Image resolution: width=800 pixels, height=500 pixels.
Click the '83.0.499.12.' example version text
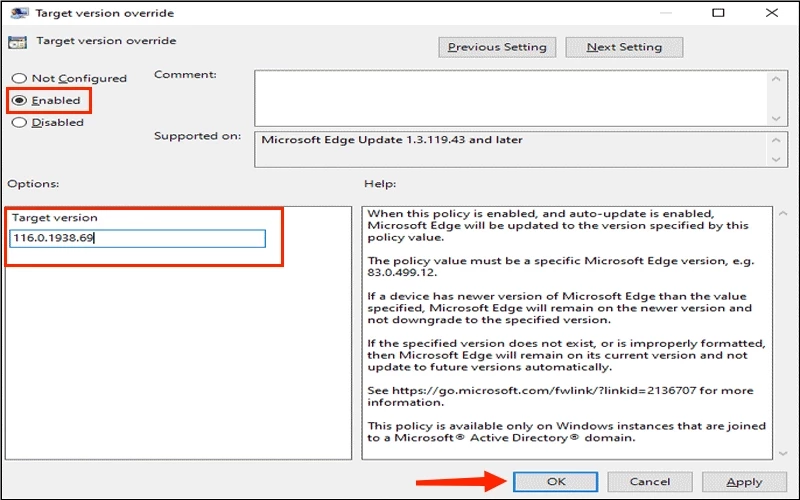pyautogui.click(x=402, y=272)
